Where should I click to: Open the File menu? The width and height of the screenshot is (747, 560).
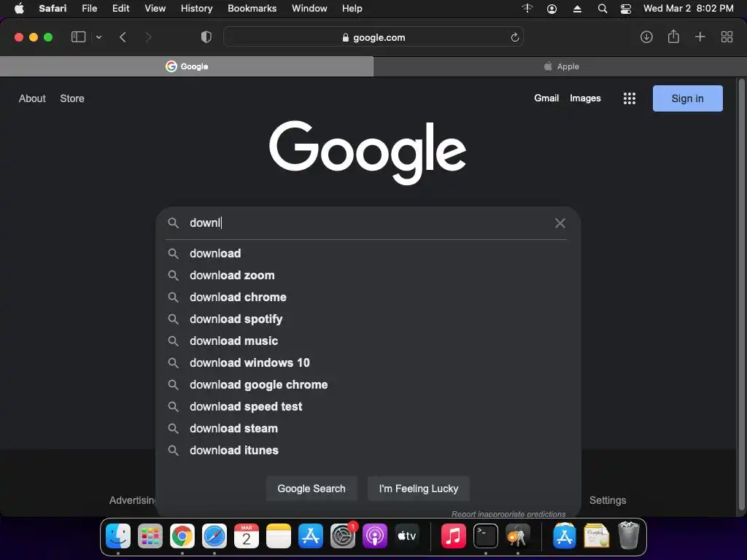click(x=89, y=9)
